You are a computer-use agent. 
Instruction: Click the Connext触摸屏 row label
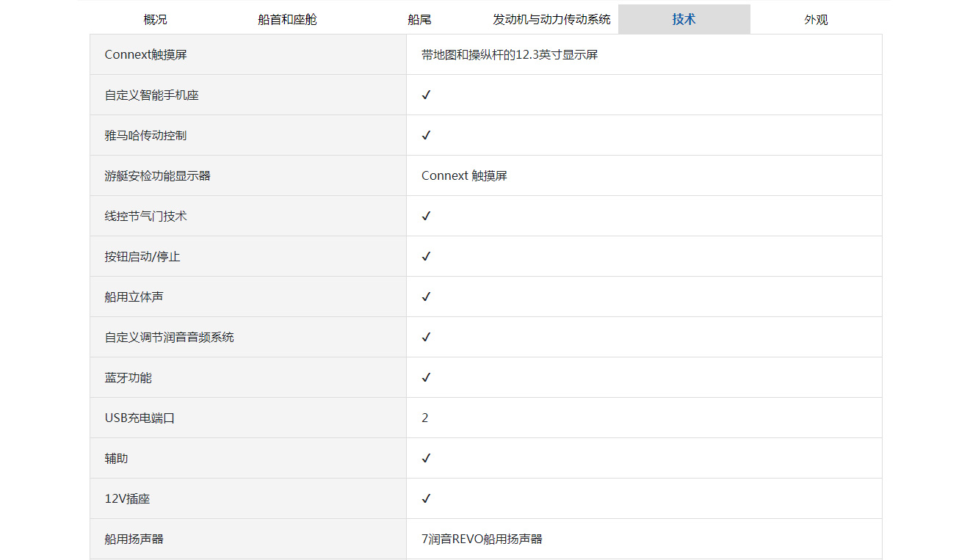coord(146,54)
